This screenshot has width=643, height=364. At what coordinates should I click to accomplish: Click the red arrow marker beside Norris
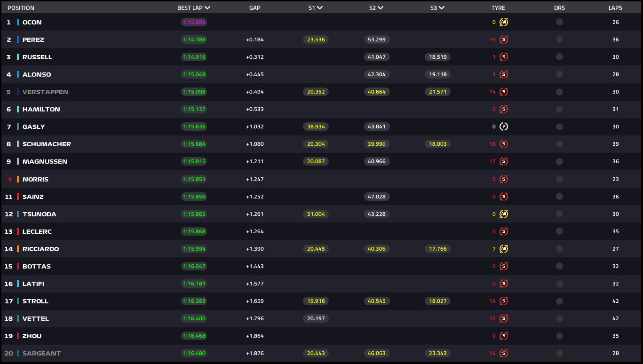pos(9,179)
